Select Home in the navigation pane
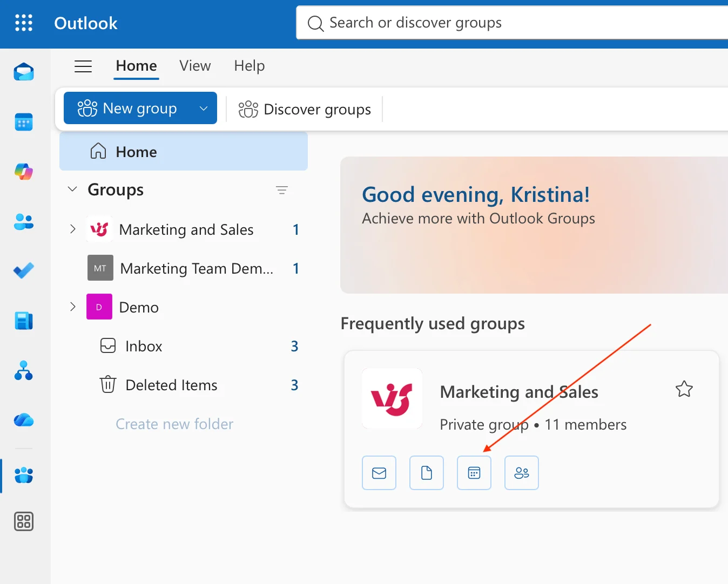 click(184, 152)
